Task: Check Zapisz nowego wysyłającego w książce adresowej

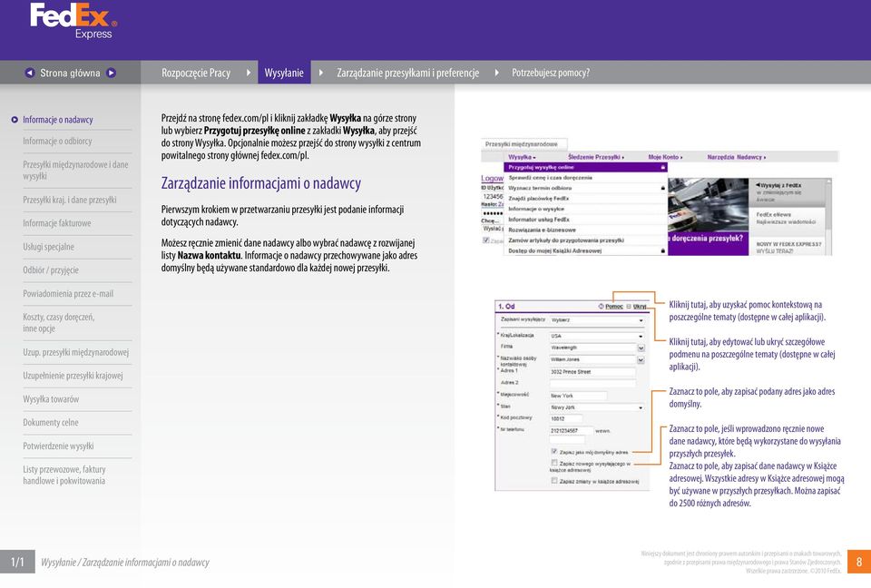Action: (553, 463)
